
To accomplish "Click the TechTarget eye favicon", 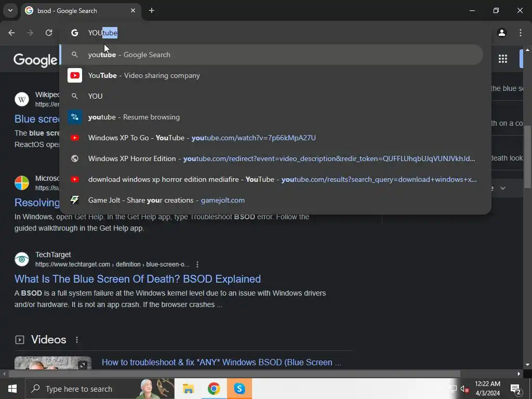I will tap(22, 259).
